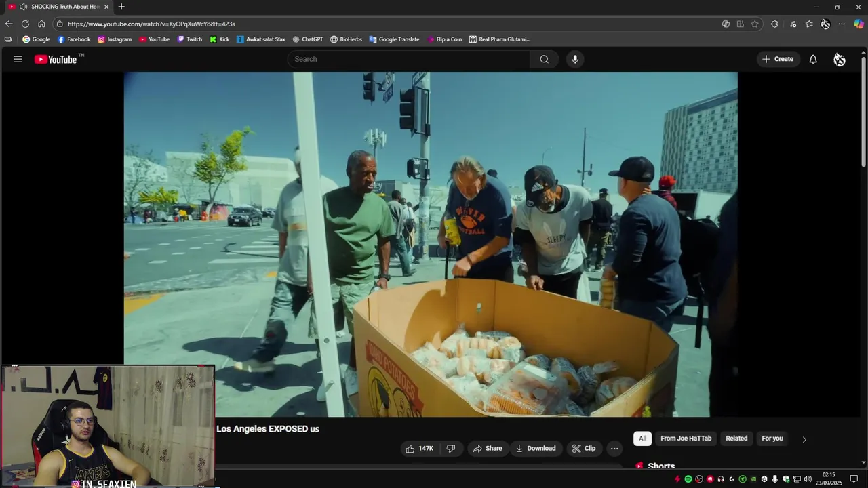Open Real Pharm Glutami bookmark
868x488 pixels.
click(500, 39)
